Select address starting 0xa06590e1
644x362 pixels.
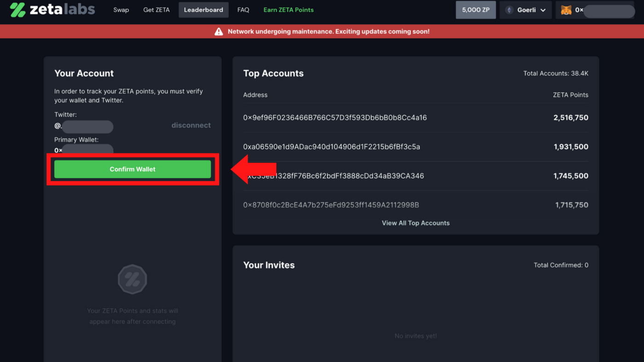click(331, 147)
